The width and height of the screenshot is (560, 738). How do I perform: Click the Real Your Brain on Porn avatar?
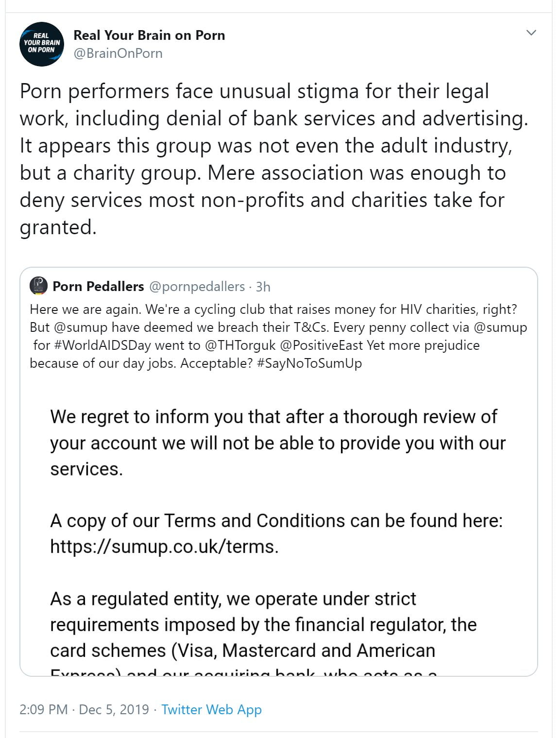tap(41, 44)
